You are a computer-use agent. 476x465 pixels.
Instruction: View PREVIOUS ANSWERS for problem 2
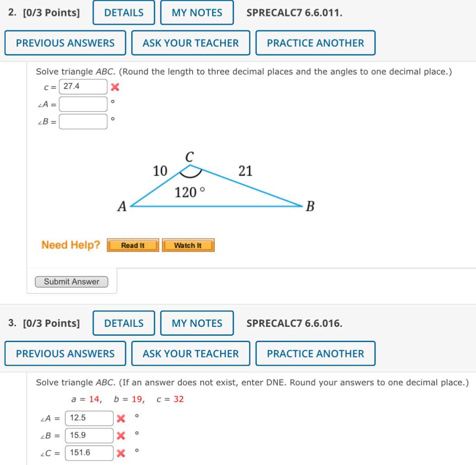(65, 42)
